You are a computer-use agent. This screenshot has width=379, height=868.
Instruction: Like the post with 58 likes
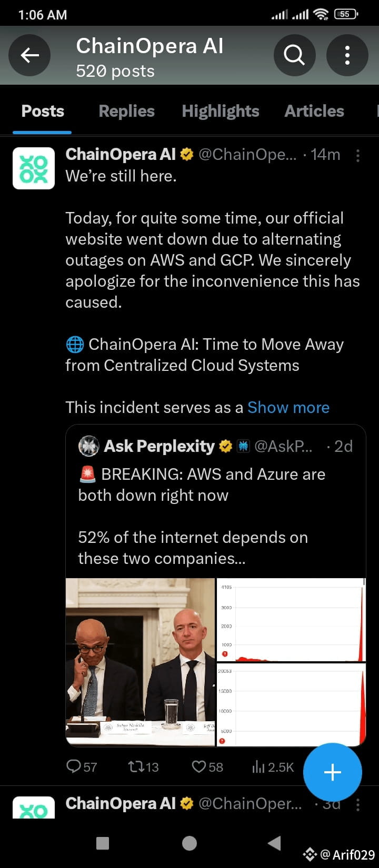coord(207,766)
